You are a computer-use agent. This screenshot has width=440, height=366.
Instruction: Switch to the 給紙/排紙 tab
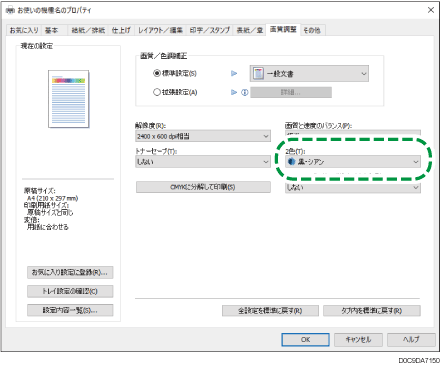(x=88, y=30)
